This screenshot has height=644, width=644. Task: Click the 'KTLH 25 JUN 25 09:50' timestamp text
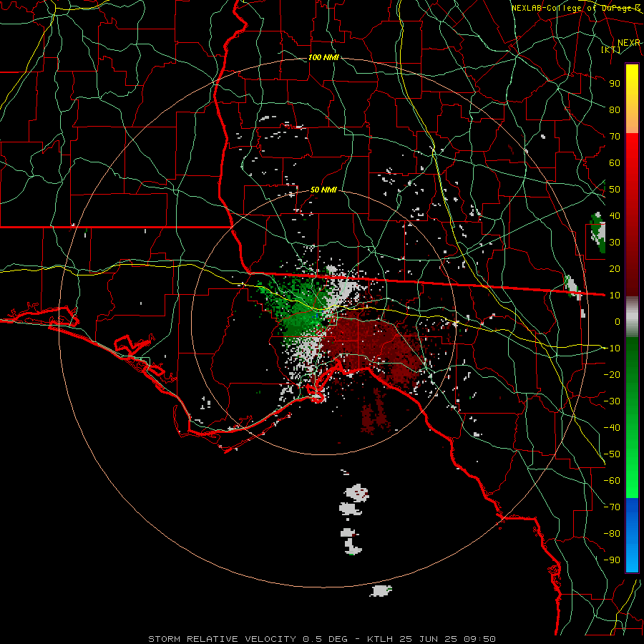click(x=431, y=639)
